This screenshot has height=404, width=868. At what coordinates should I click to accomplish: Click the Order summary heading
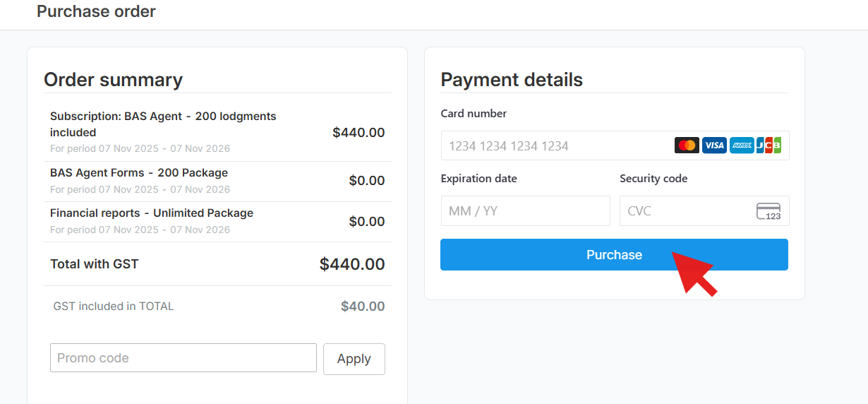pyautogui.click(x=113, y=80)
